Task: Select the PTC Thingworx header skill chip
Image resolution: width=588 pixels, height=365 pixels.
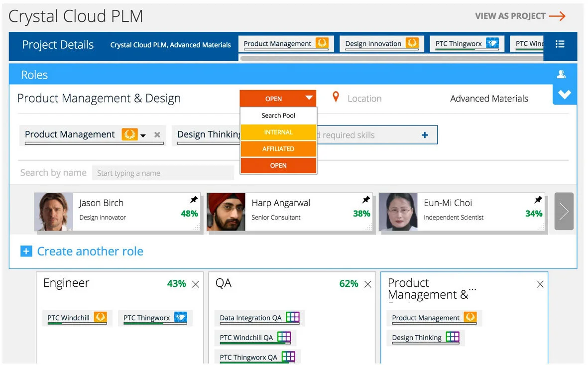Action: pos(467,44)
